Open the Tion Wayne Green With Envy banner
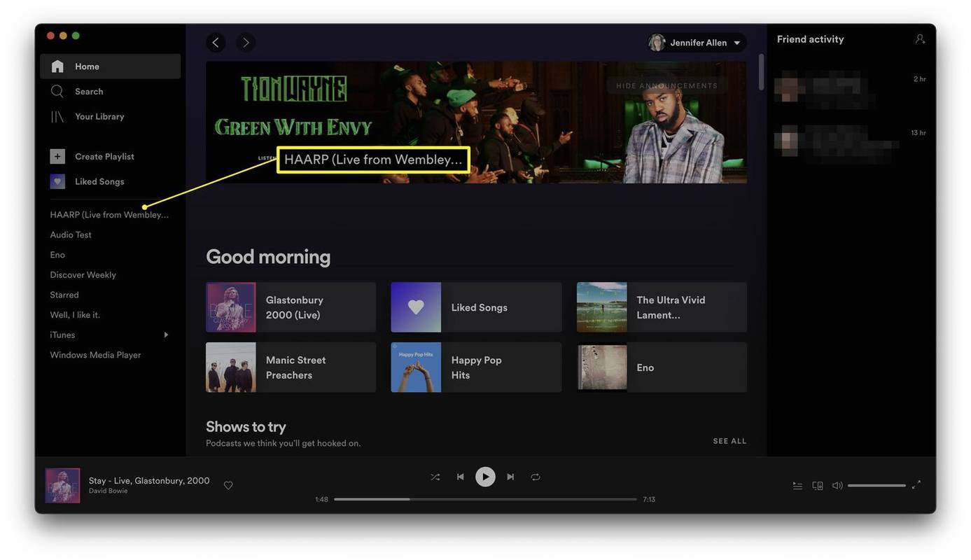Viewport: 971px width, 560px height. click(x=476, y=122)
